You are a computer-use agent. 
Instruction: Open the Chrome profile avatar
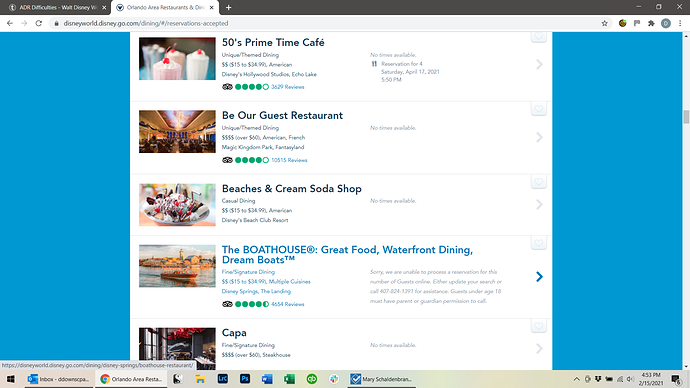pos(666,23)
